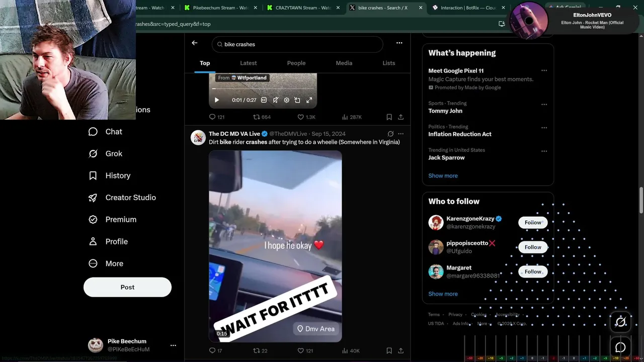Open options for Tommy John trend

point(544,105)
